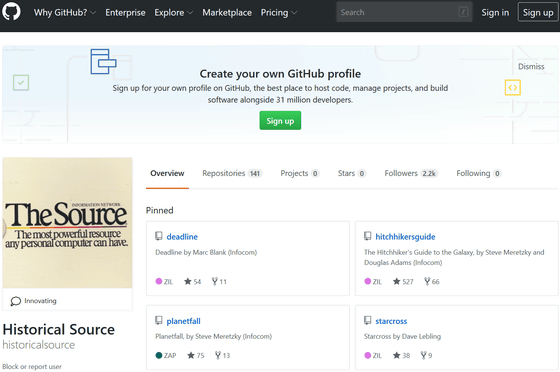Expand the Pricing dropdown menu
This screenshot has height=372, width=560.
[x=279, y=12]
